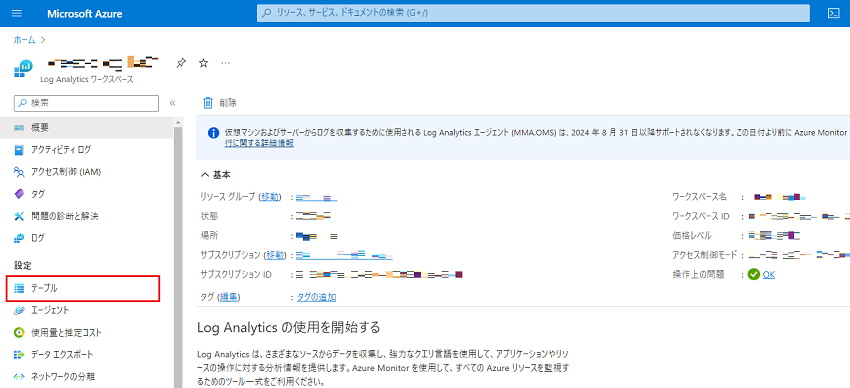Click 移動 link next to サブスクリプション
This screenshot has height=388, width=850.
point(274,255)
